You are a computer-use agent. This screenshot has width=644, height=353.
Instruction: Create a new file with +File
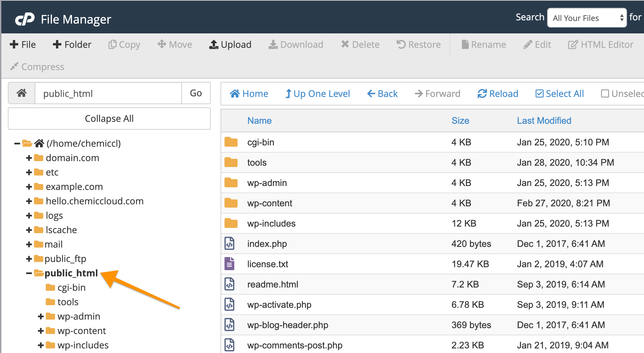[23, 45]
